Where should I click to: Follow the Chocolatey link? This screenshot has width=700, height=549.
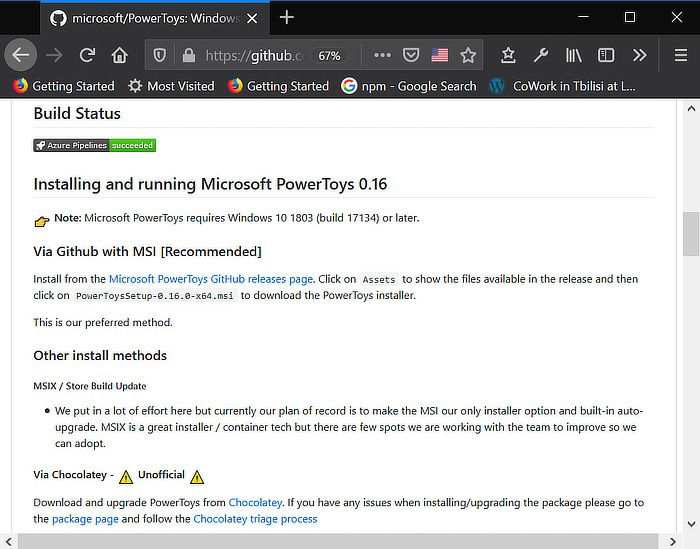click(x=255, y=503)
